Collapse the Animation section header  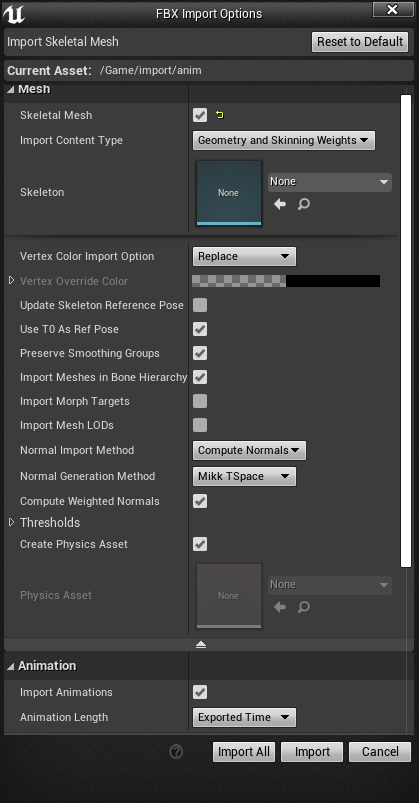point(41,666)
